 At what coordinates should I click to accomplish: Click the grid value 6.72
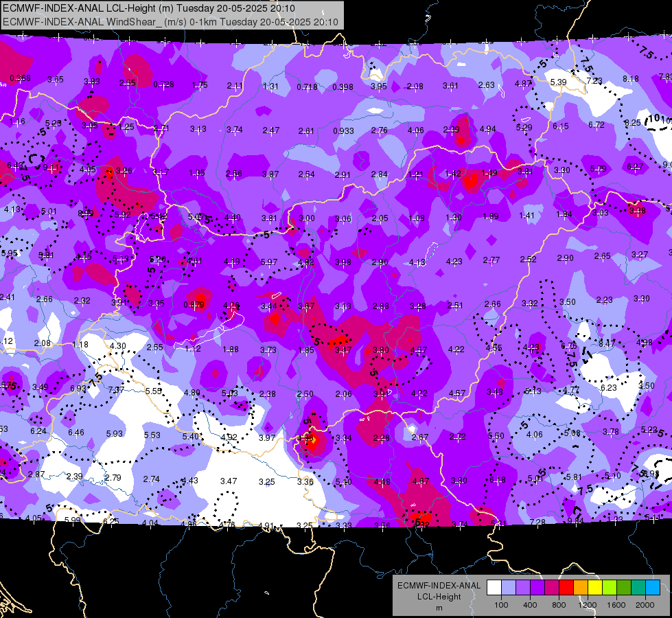click(596, 124)
